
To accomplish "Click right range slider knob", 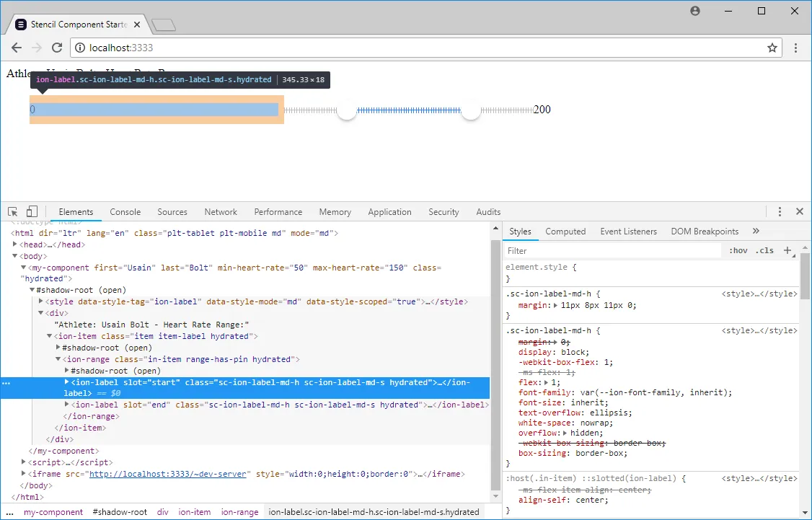I will pyautogui.click(x=471, y=110).
